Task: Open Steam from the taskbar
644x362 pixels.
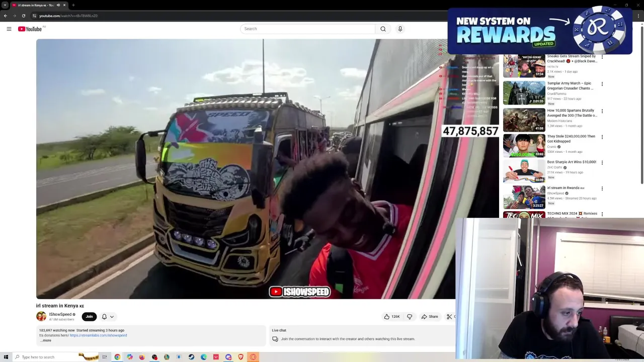Action: point(191,357)
